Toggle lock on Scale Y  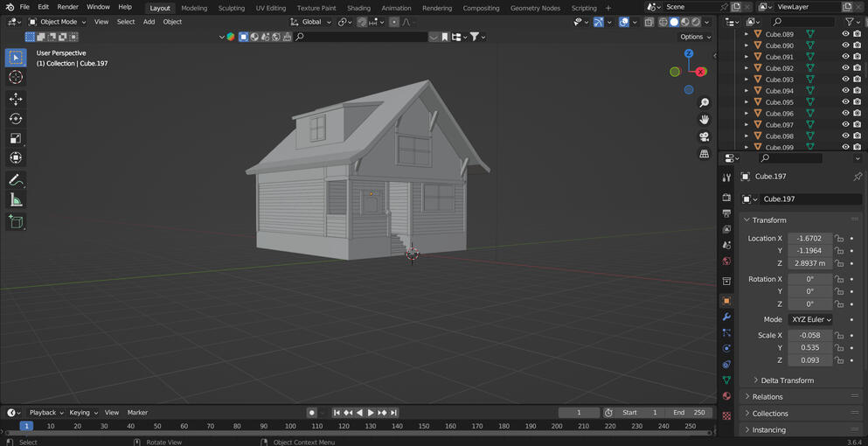839,348
